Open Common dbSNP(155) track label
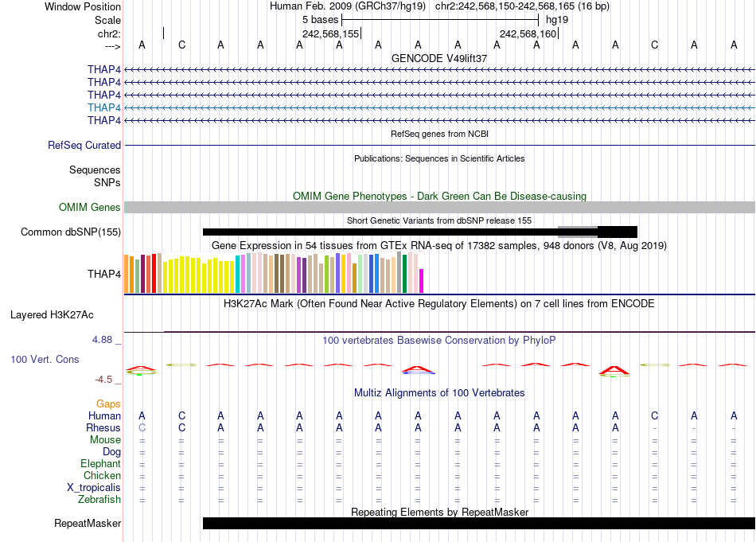 pyautogui.click(x=70, y=232)
